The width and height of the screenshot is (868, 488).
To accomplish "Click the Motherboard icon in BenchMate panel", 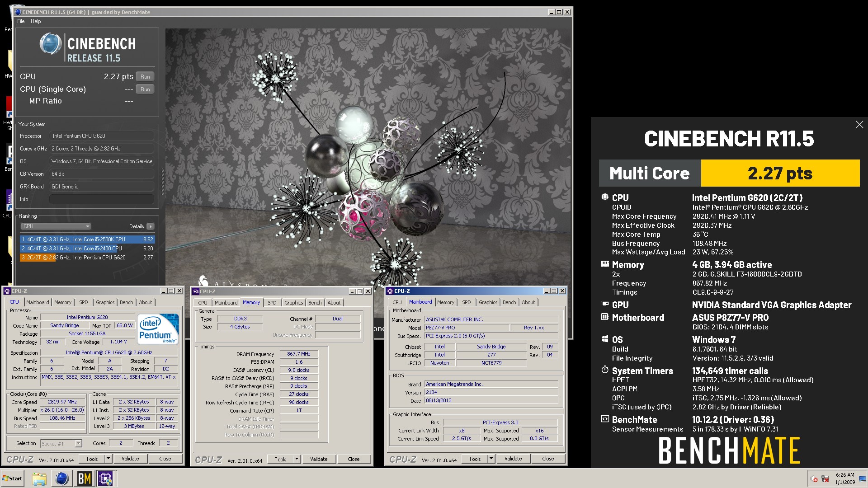I will pyautogui.click(x=605, y=317).
